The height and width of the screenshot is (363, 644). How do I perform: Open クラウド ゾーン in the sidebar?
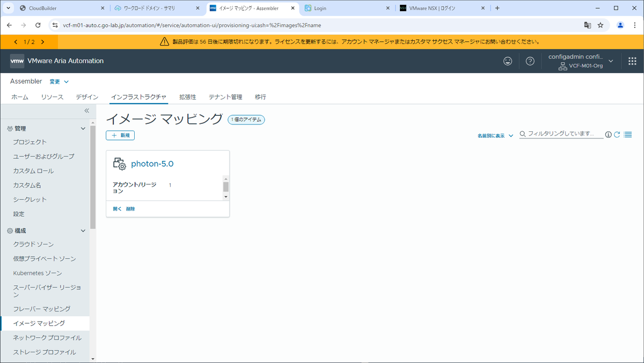[x=33, y=245]
